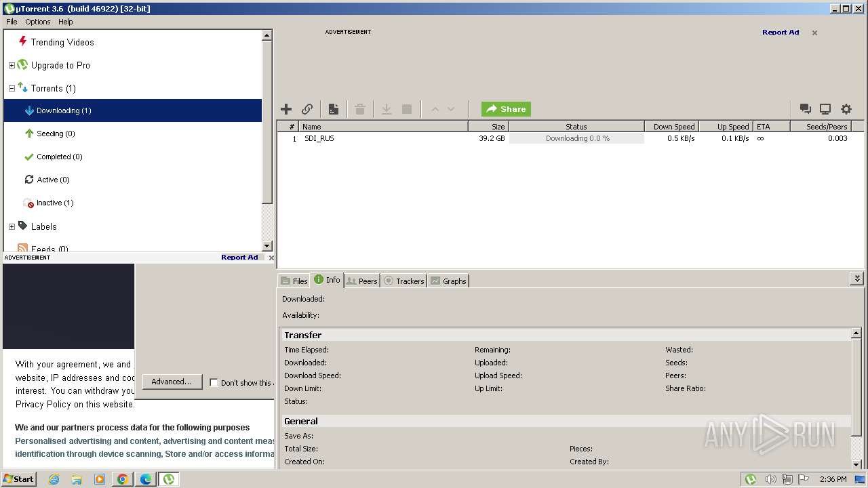Viewport: 868px width, 488px height.
Task: Click the Create New Torrent icon
Action: (x=334, y=109)
